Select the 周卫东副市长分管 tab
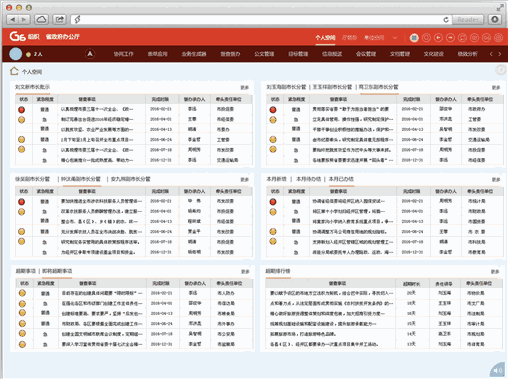The height and width of the screenshot is (379, 508). click(378, 87)
